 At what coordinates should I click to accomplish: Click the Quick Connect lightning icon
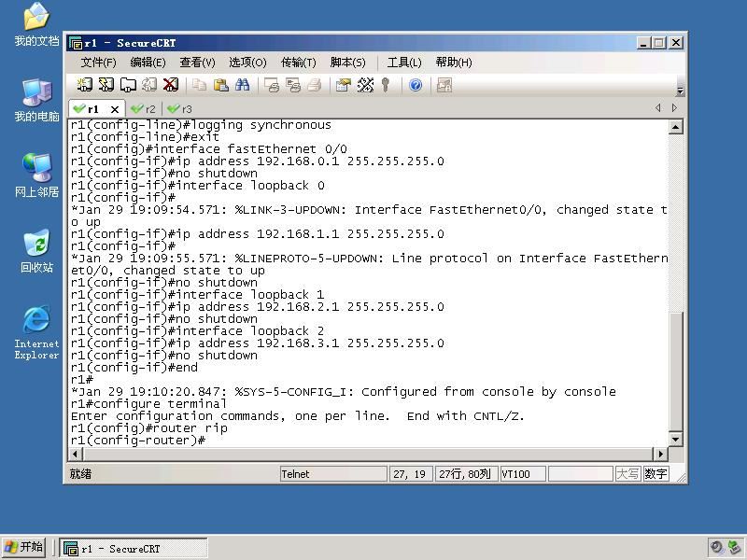pyautogui.click(x=106, y=85)
